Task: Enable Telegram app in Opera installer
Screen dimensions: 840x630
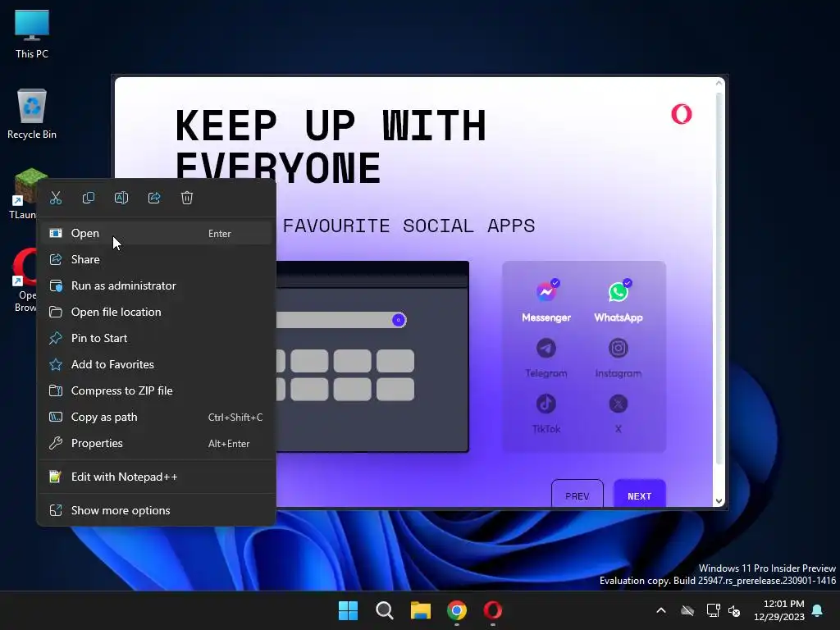Action: (x=546, y=358)
